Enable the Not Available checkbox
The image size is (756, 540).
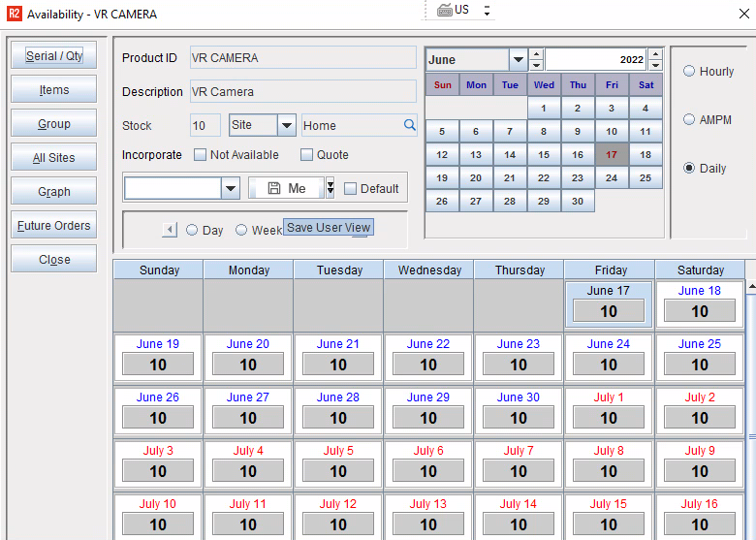click(201, 155)
